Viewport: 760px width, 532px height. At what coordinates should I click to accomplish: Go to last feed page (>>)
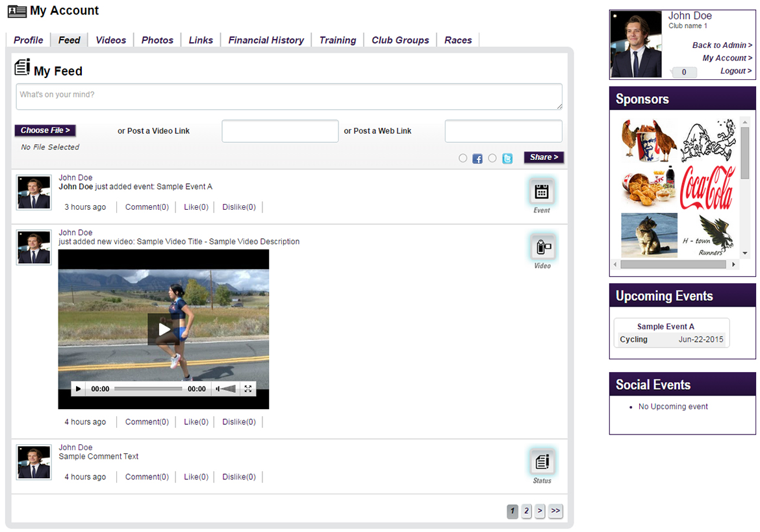click(555, 511)
